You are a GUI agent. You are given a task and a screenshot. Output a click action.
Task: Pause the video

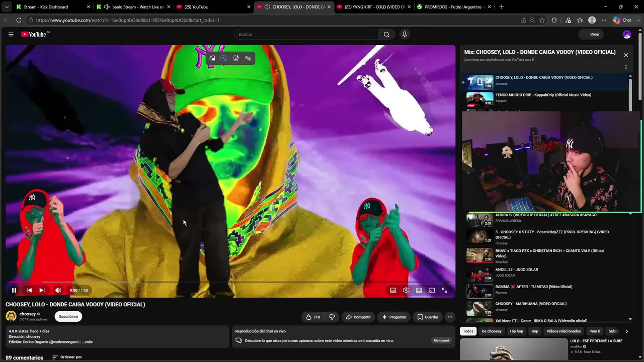14,290
